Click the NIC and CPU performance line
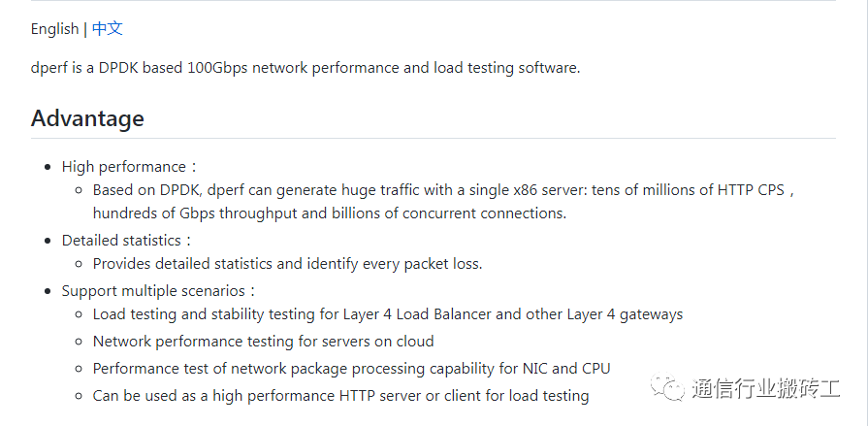This screenshot has width=868, height=426. 351,369
